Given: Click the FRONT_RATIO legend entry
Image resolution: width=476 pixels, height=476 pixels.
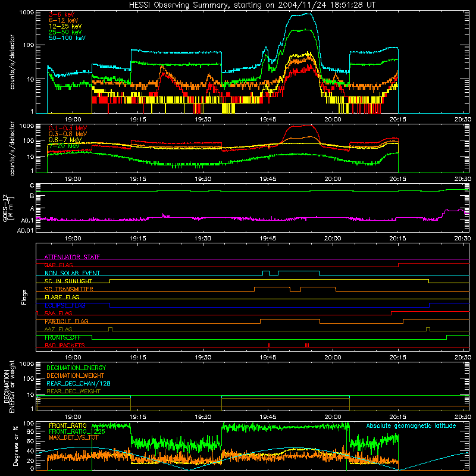Looking at the screenshot, I should [x=68, y=425].
